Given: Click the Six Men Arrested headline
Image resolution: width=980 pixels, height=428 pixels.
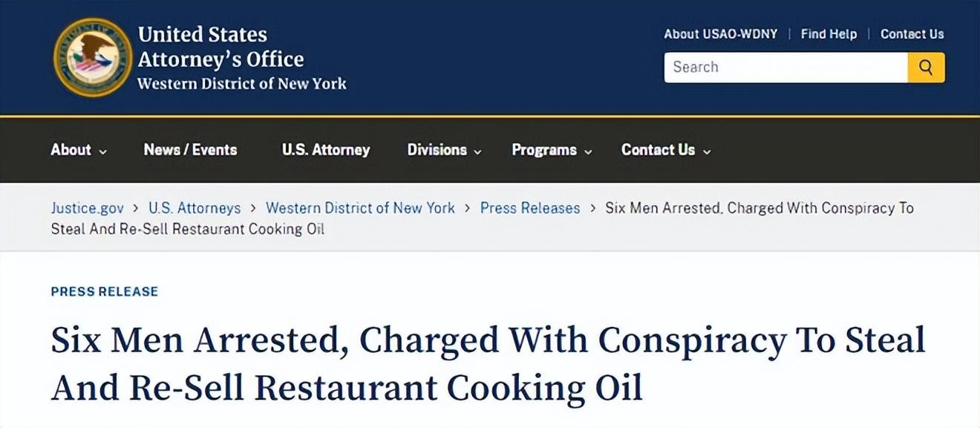Looking at the screenshot, I should pyautogui.click(x=489, y=364).
